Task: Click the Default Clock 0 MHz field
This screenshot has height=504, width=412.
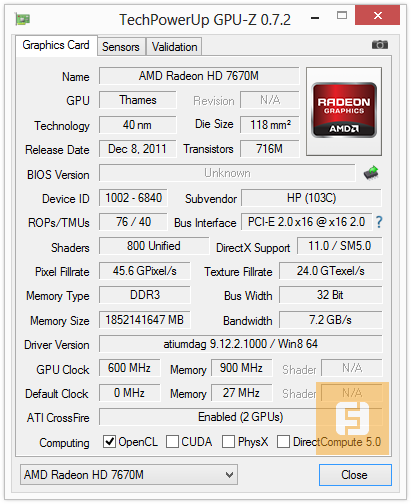Action: 129,393
